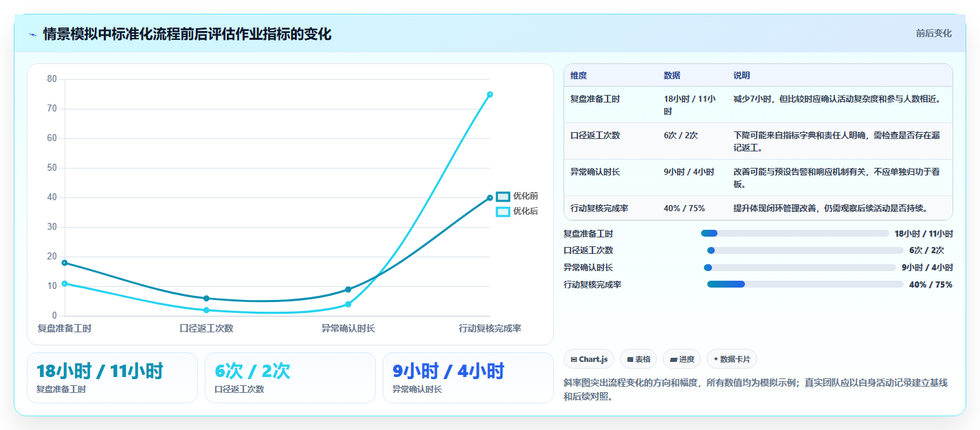Click the 数据卡片 tag chip
980x430 pixels.
click(x=732, y=359)
